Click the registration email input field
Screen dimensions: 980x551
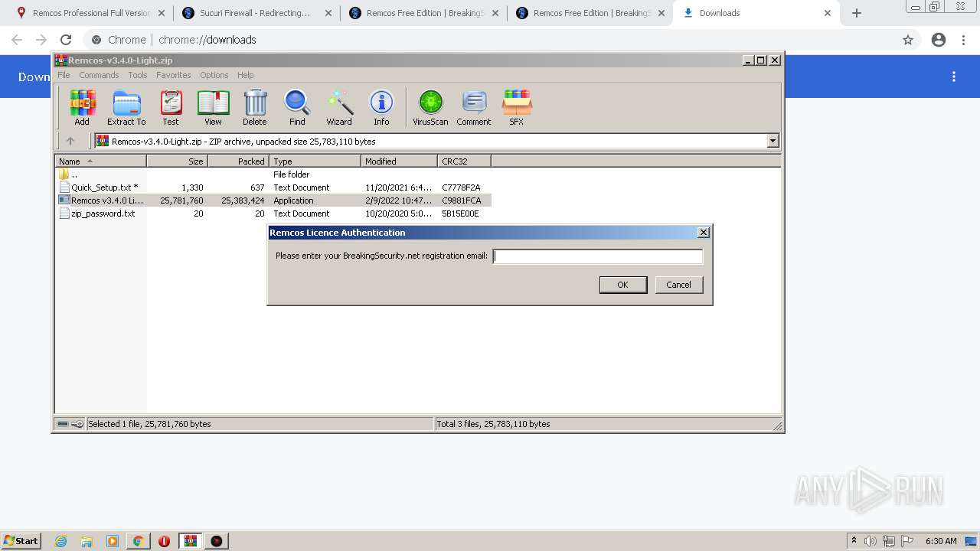coord(597,256)
